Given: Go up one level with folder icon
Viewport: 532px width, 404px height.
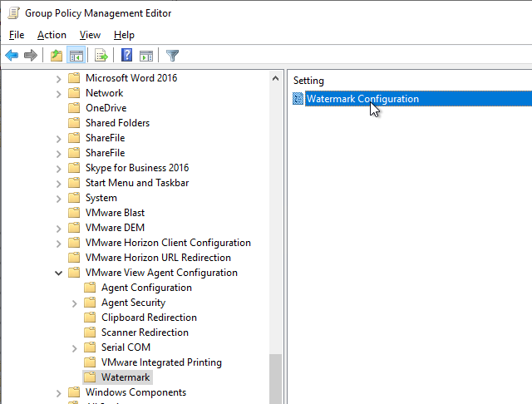Looking at the screenshot, I should [x=57, y=56].
